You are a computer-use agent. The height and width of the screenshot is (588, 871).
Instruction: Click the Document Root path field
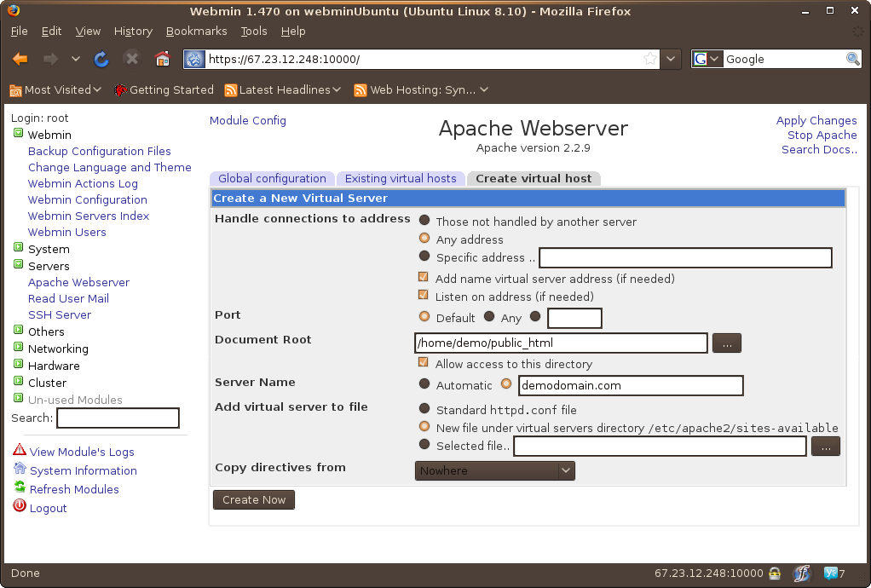coord(561,343)
